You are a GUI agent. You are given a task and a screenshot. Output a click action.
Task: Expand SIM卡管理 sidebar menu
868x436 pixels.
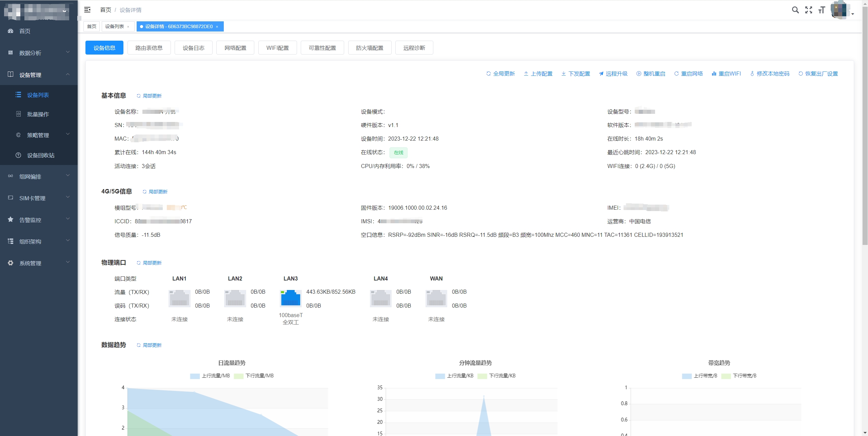pos(39,198)
